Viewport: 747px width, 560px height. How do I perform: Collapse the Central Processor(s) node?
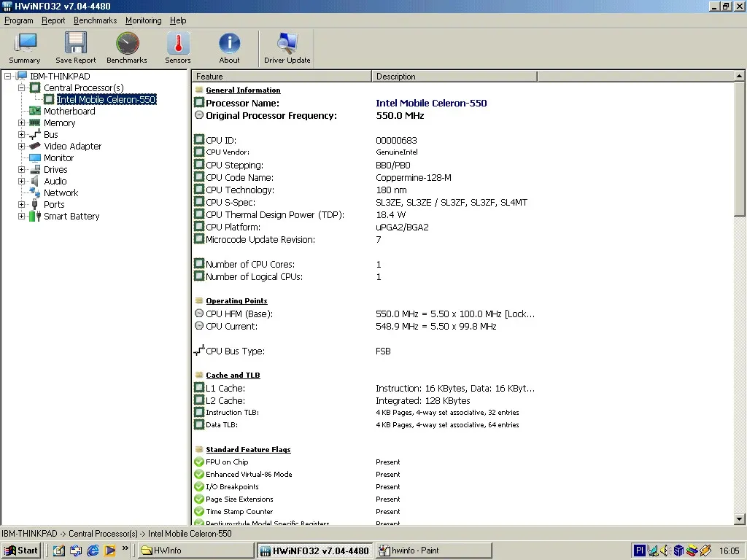pos(21,87)
